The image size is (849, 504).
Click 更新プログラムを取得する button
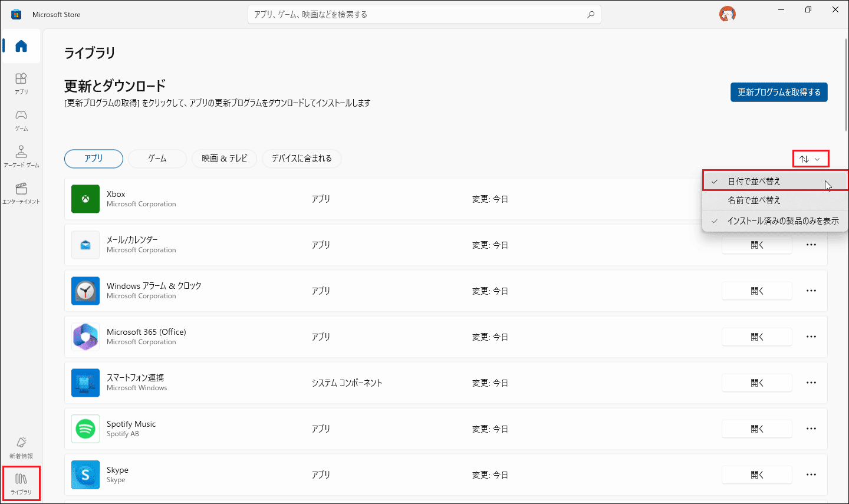(778, 93)
